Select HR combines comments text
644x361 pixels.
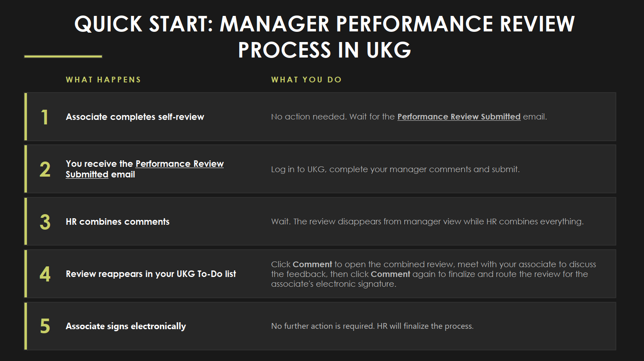pos(117,221)
